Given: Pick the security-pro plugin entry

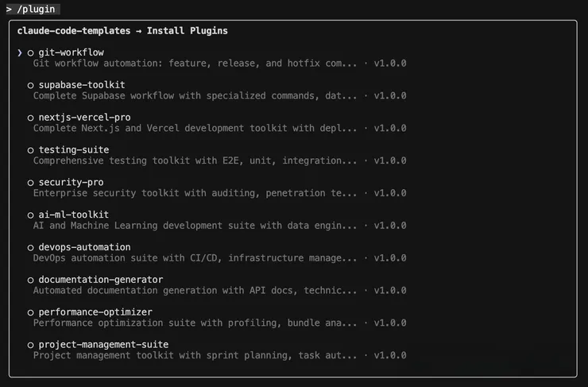Looking at the screenshot, I should coord(71,183).
